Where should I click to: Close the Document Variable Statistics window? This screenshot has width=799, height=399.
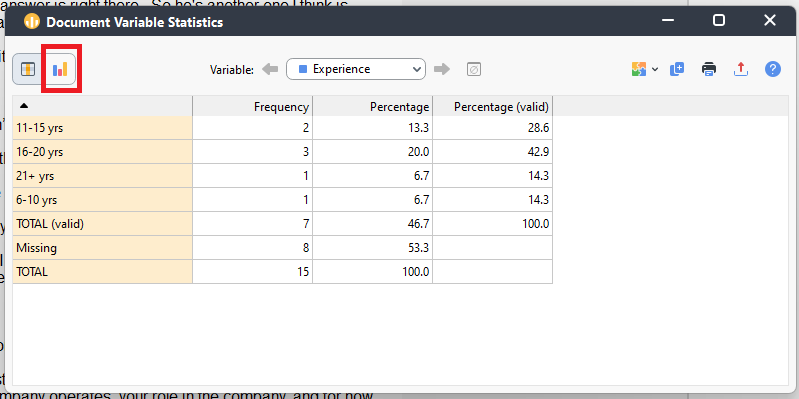point(770,21)
